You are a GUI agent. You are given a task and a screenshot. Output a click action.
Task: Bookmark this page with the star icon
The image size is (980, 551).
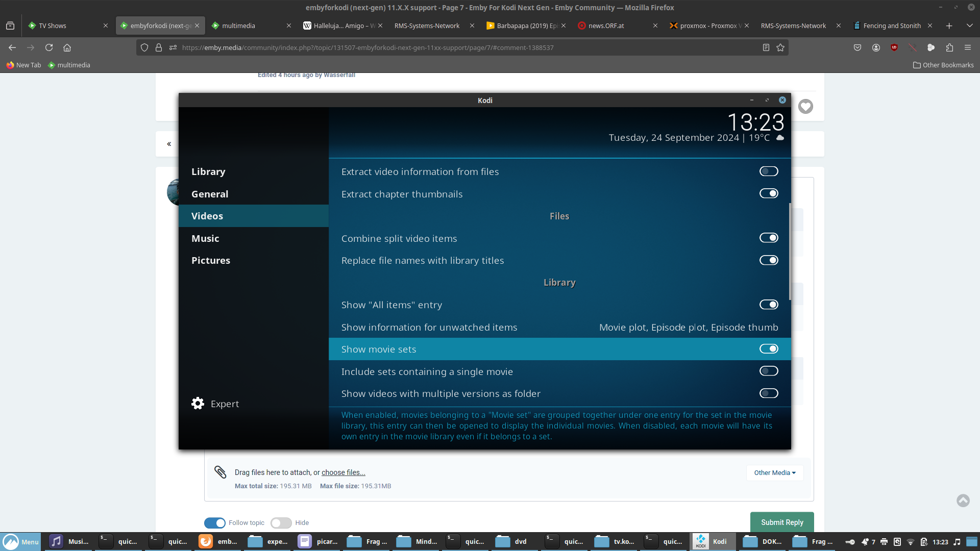[780, 47]
